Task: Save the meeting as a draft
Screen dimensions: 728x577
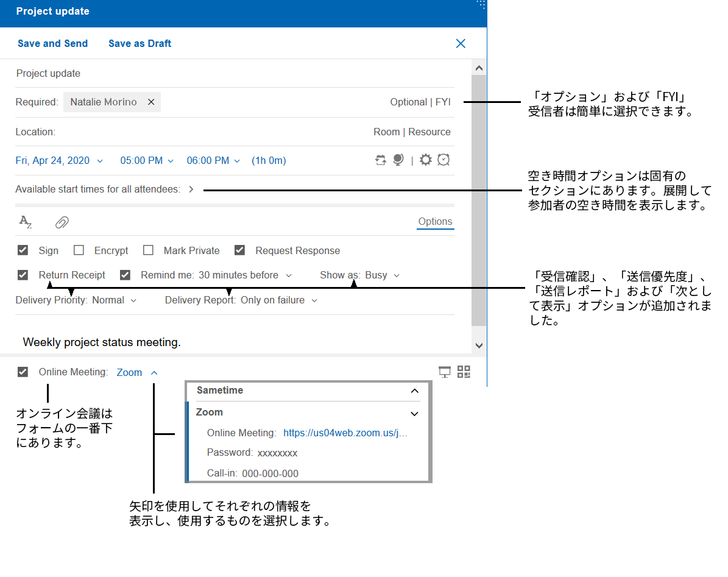Action: click(140, 43)
